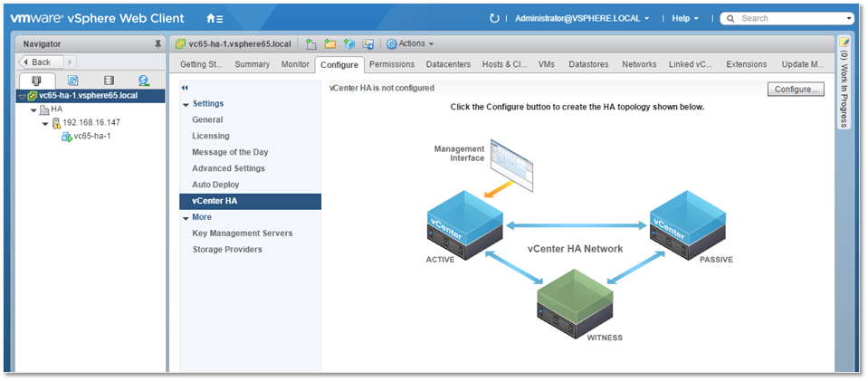Switch to VMs and Templates inventory tab
Viewport: 868px width, 381px height.
coord(72,80)
